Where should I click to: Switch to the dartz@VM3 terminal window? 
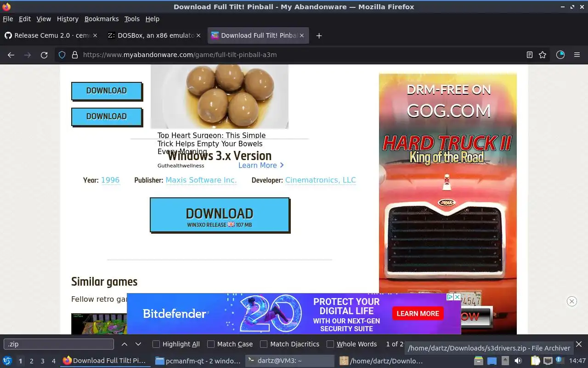[290, 361]
